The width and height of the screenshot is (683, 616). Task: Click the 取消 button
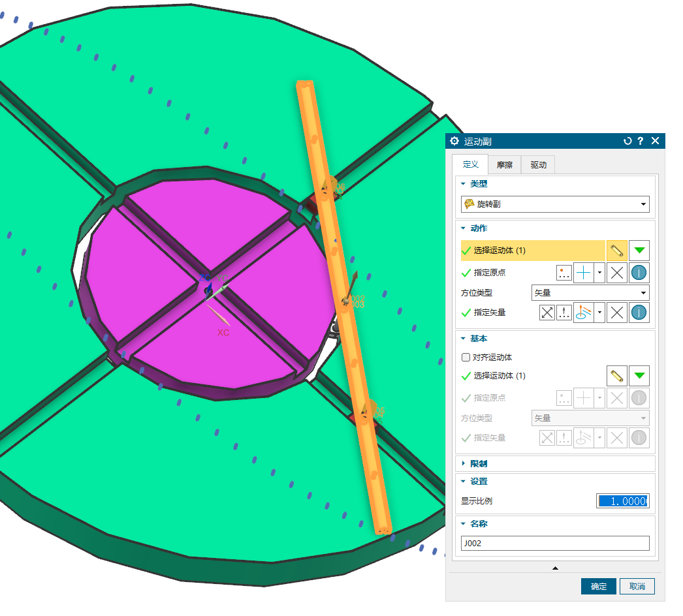click(637, 587)
